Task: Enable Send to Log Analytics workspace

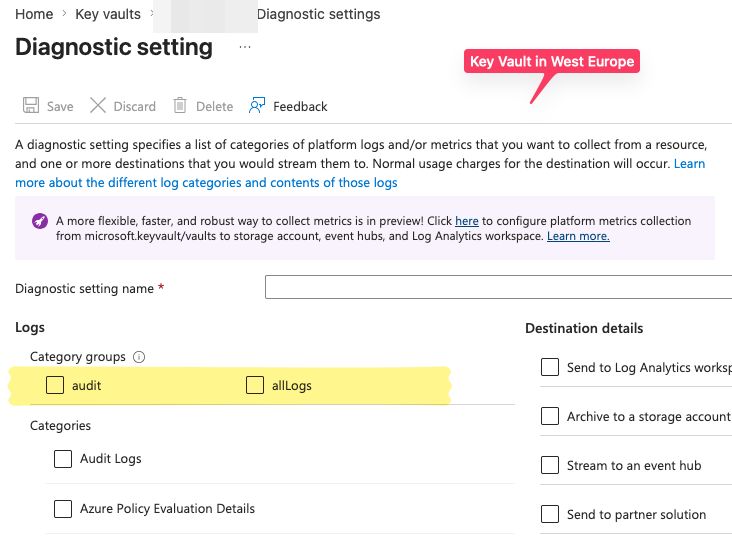Action: pos(550,367)
